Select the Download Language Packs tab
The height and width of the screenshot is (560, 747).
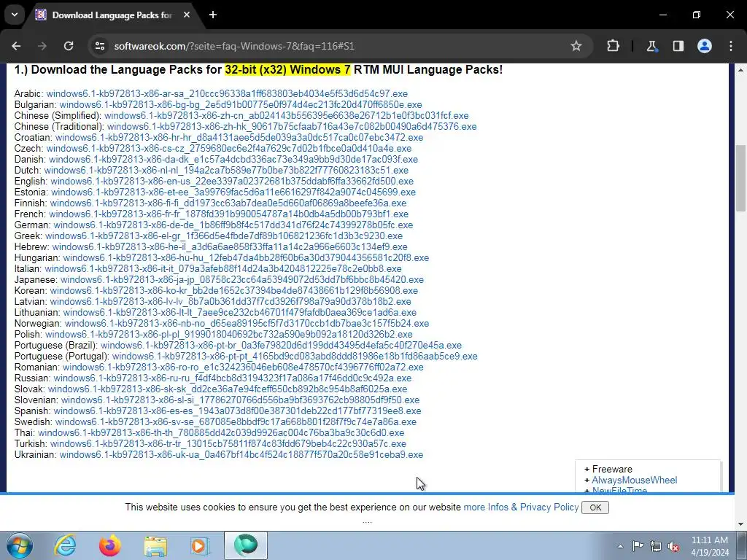point(113,15)
